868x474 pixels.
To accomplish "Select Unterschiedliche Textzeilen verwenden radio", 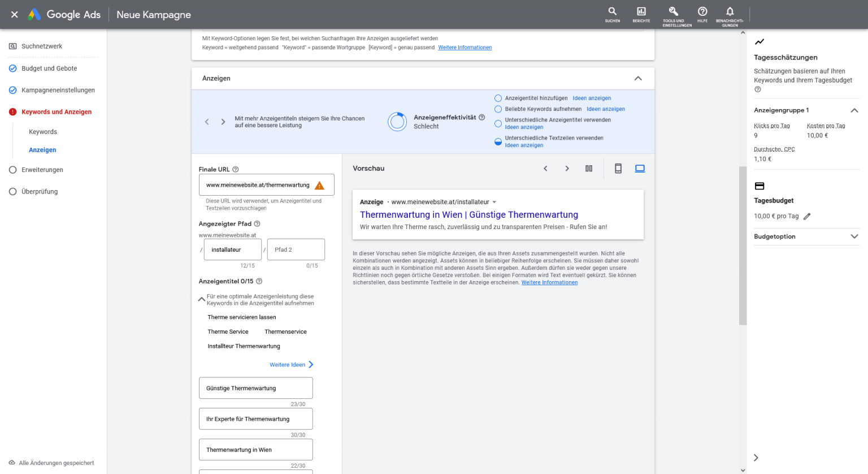I will (498, 141).
